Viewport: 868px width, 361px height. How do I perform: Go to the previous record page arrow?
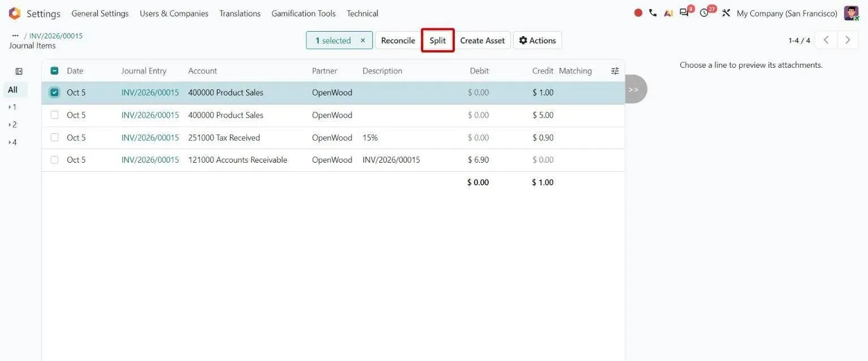click(826, 40)
